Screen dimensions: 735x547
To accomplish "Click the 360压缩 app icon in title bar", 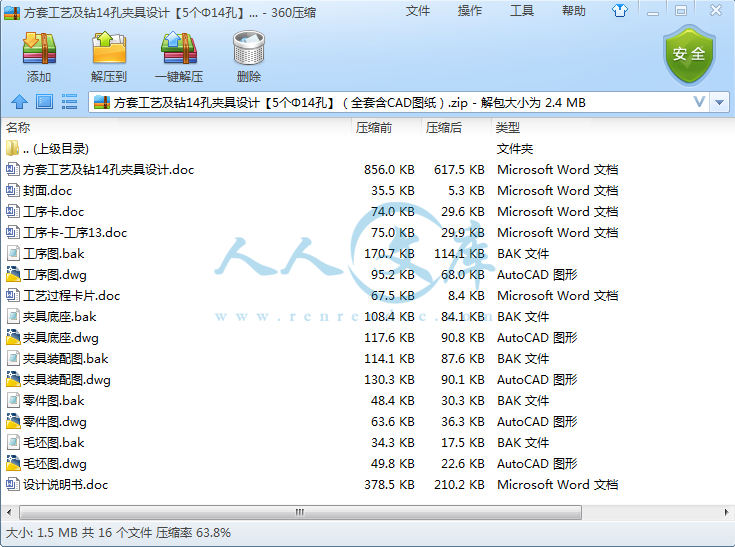I will (12, 13).
